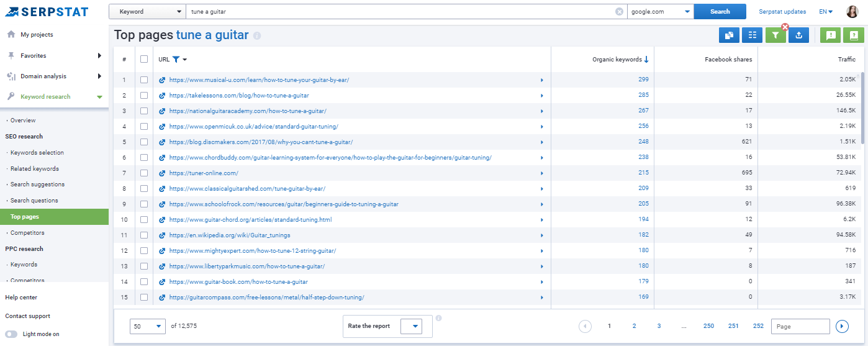
Task: Click the green feedback exclamation button
Action: [831, 35]
